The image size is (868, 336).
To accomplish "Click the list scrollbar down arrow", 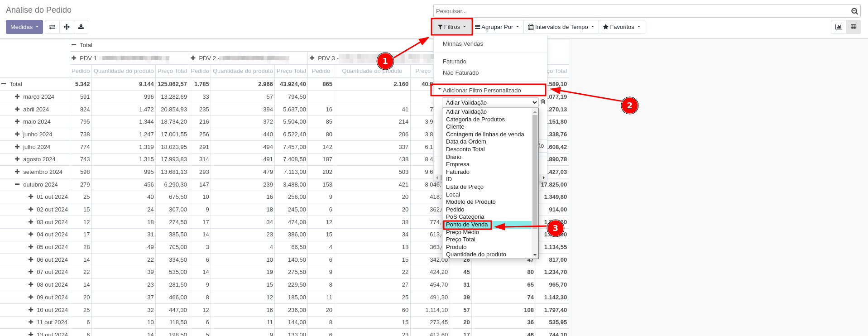I will 535,255.
